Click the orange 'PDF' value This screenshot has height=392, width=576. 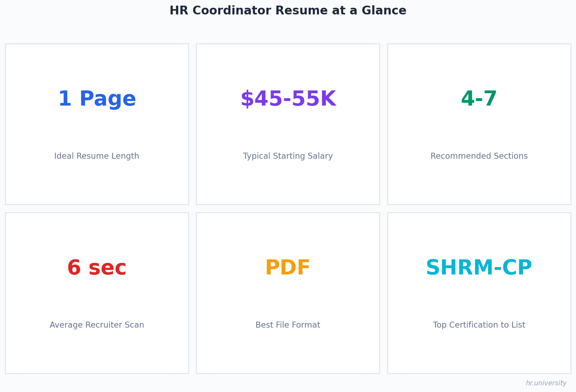tap(288, 268)
